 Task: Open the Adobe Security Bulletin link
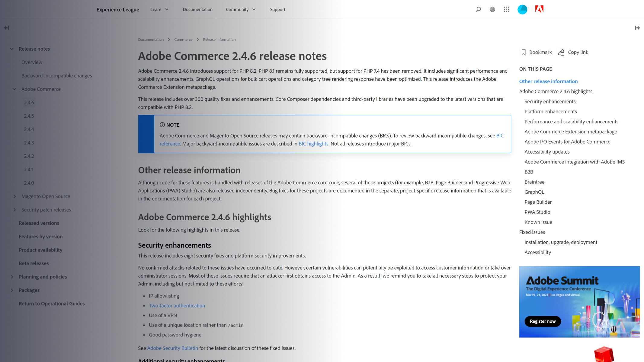coord(172,348)
